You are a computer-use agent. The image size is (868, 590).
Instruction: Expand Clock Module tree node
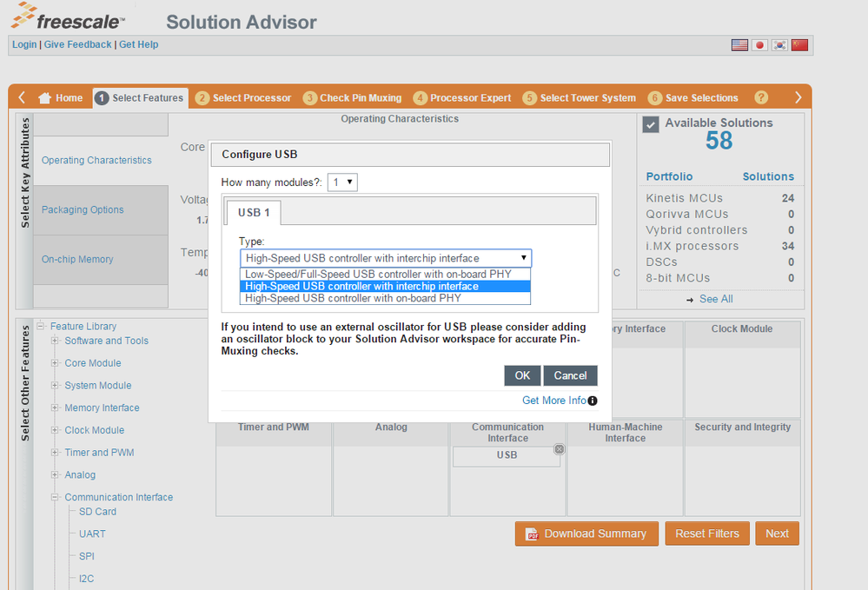pyautogui.click(x=54, y=430)
